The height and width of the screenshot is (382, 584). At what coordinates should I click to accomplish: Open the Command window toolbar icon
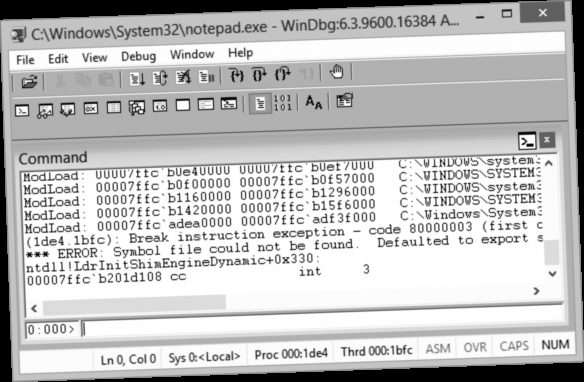(22, 111)
